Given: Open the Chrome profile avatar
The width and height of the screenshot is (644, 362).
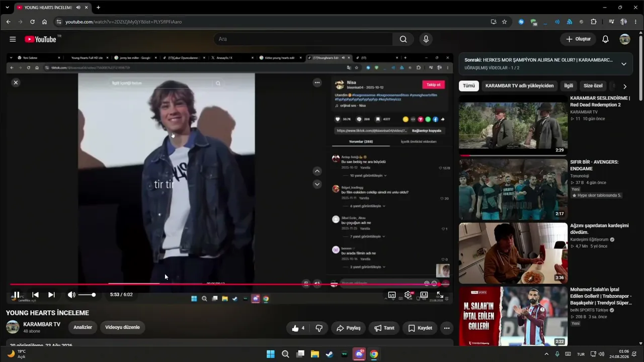Looking at the screenshot, I should pyautogui.click(x=624, y=22).
